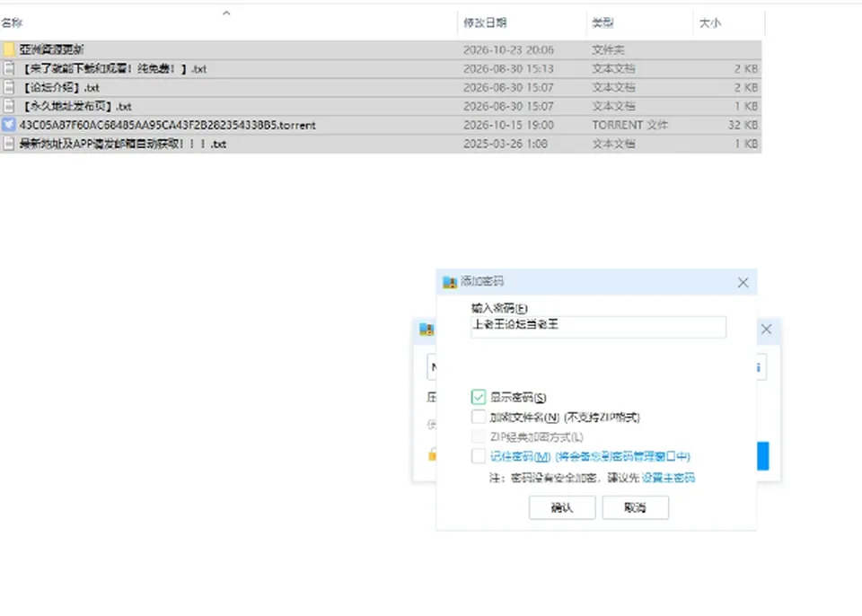Viewport: 862px width, 616px height.
Task: Select the 【来了就能下载和观看！纯免费！】.txt file name
Action: pos(114,69)
